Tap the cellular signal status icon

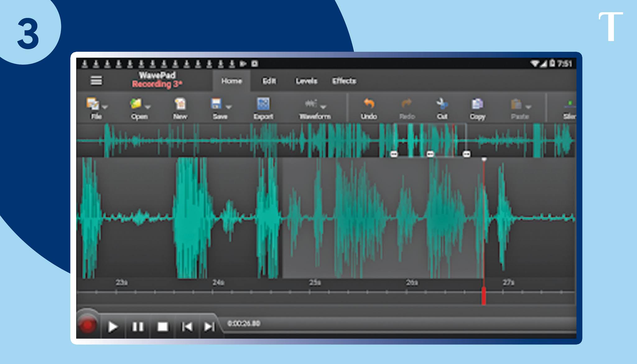(x=544, y=64)
